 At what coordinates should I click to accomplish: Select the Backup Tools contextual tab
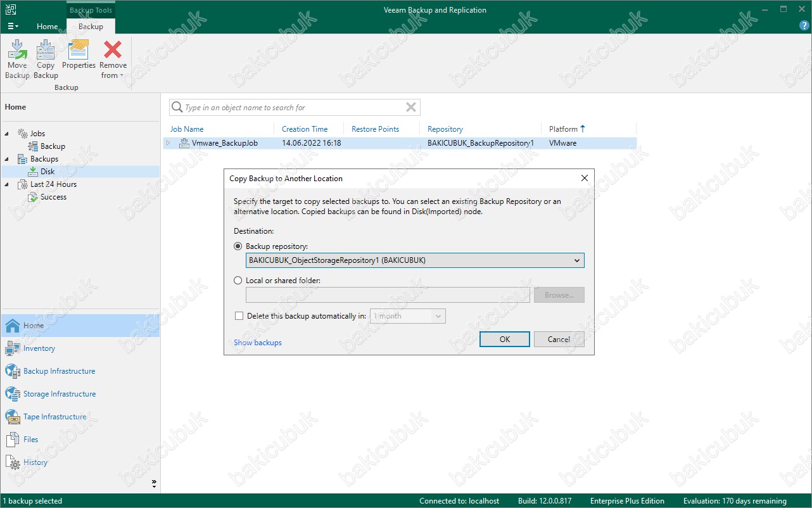pos(91,10)
